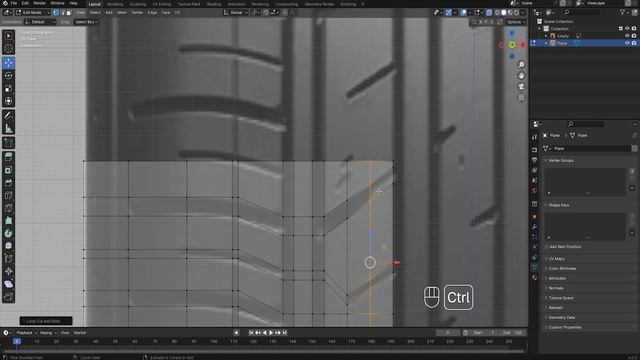Open the Modifiers wrench properties tab
This screenshot has height=360, width=640.
[x=535, y=227]
